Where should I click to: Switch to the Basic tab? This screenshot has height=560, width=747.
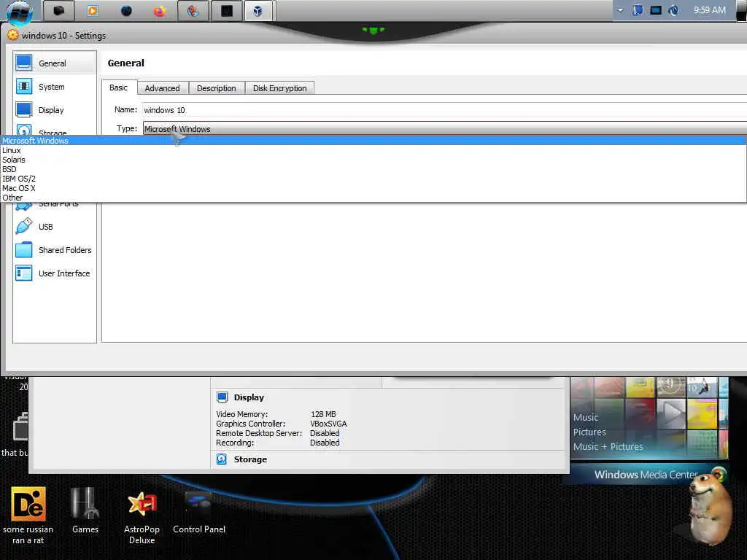[x=119, y=87]
